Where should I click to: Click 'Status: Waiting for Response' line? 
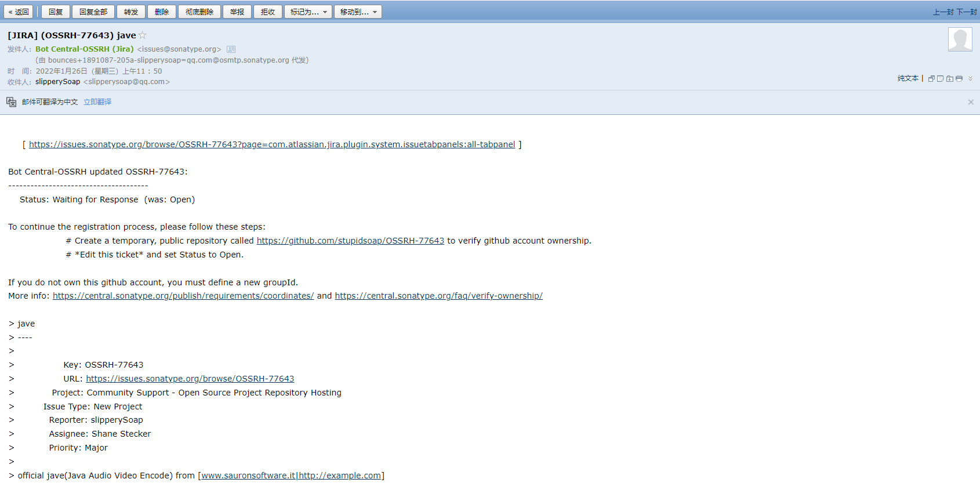coord(107,199)
